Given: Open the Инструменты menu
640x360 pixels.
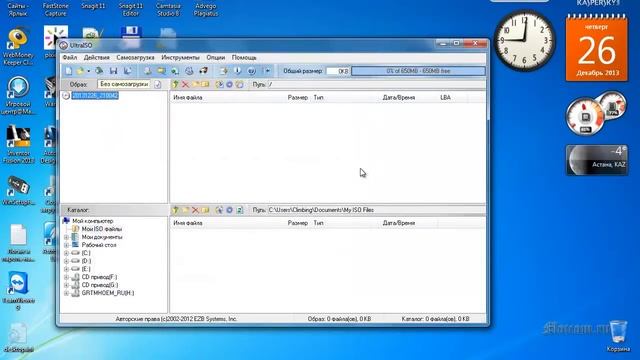Looking at the screenshot, I should (x=180, y=58).
